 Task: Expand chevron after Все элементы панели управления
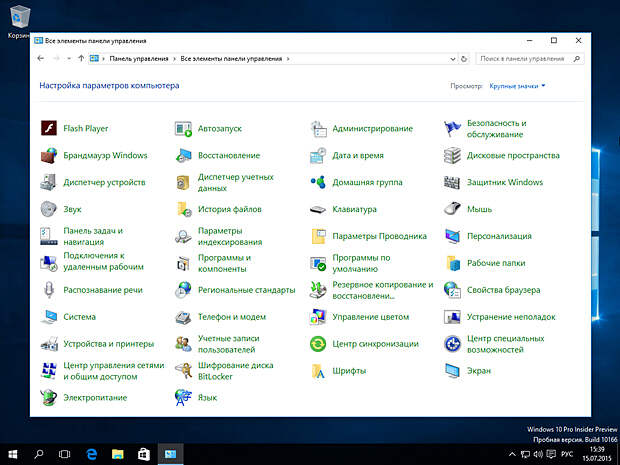coord(288,59)
